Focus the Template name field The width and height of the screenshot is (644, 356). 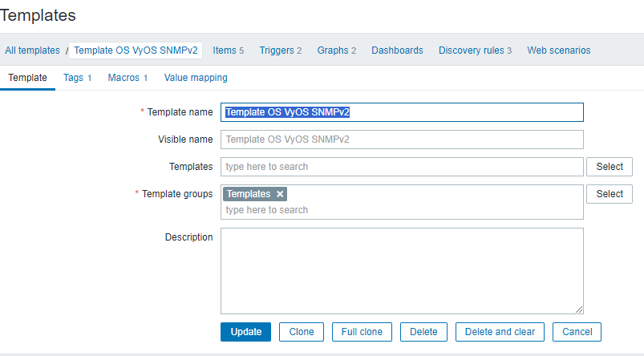tap(402, 112)
